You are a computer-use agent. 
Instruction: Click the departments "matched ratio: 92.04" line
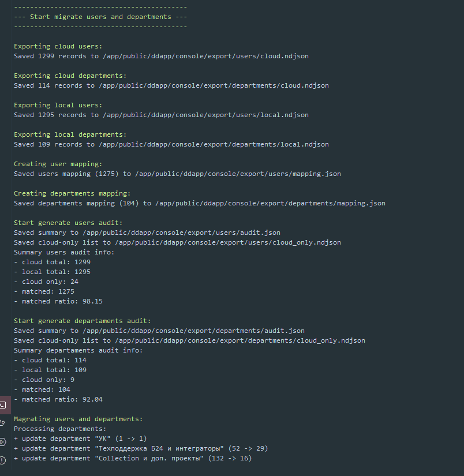pos(58,399)
